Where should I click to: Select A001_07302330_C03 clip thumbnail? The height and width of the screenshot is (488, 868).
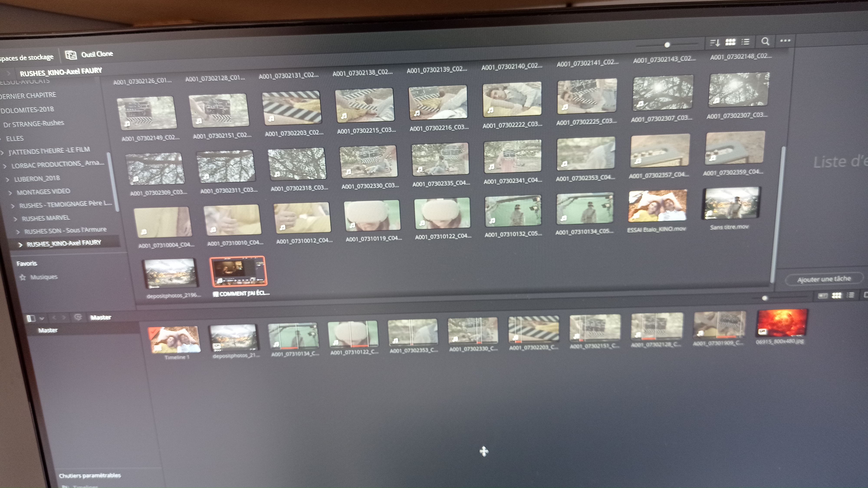tap(369, 162)
